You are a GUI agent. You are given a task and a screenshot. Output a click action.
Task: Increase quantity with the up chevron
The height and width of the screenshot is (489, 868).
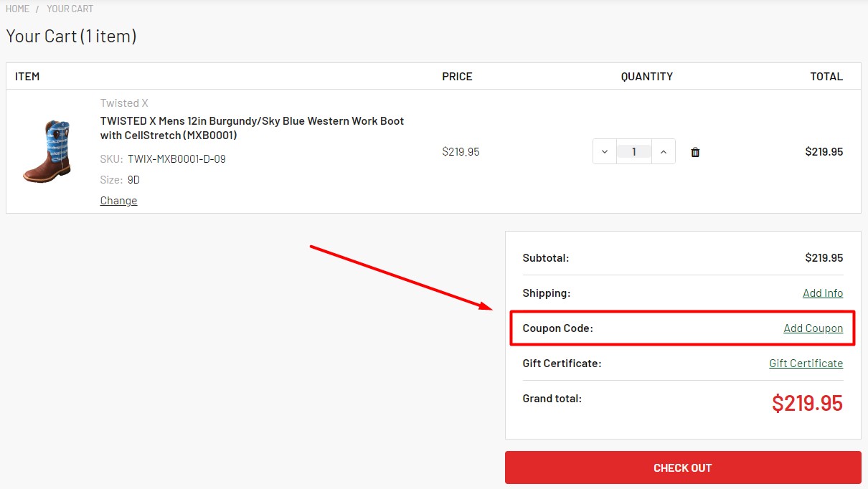tap(664, 151)
